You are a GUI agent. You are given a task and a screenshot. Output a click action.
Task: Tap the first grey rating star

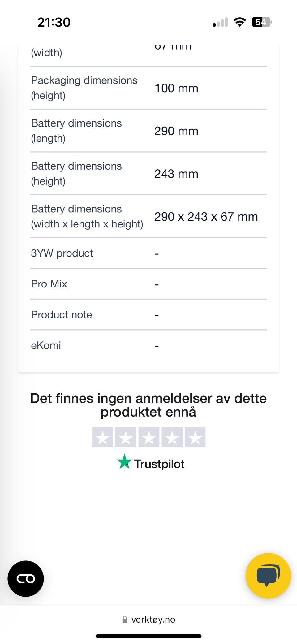[x=102, y=437]
